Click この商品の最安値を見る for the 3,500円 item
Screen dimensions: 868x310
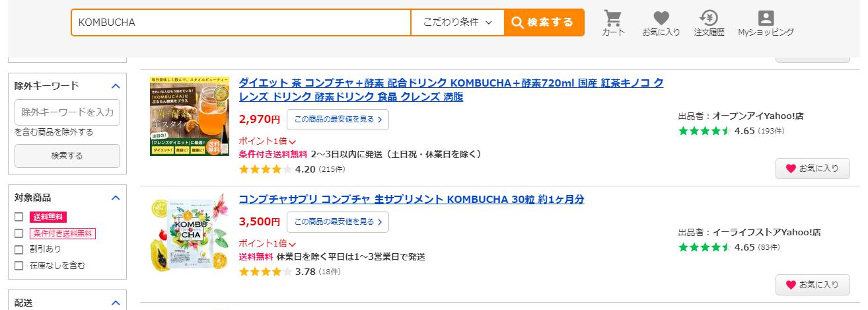tap(338, 221)
